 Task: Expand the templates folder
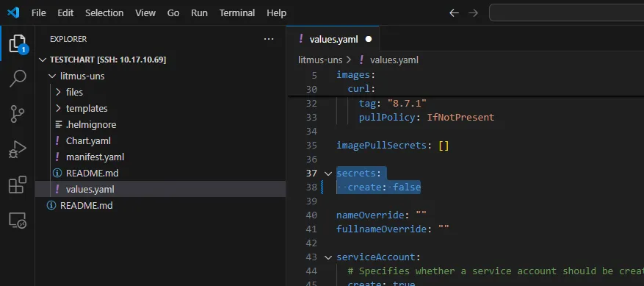[x=58, y=108]
